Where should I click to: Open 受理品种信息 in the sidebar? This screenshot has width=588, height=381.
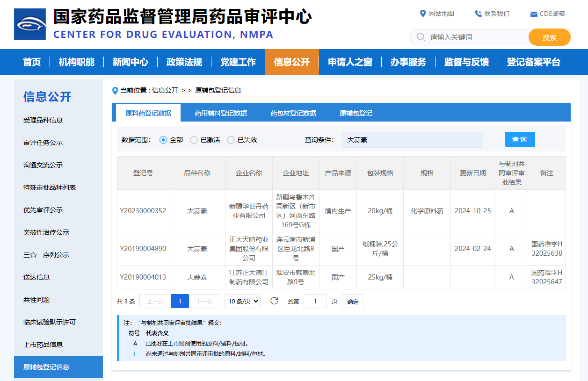coord(43,120)
